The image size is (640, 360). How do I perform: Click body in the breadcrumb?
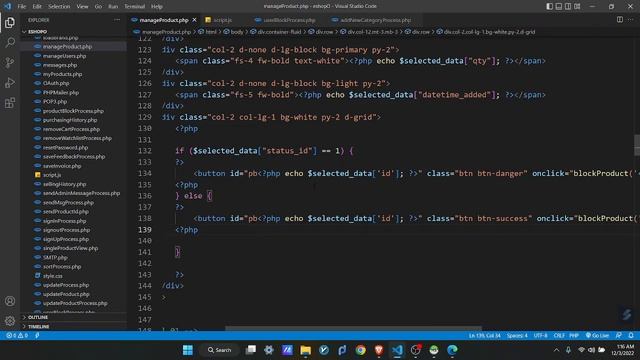[x=236, y=31]
